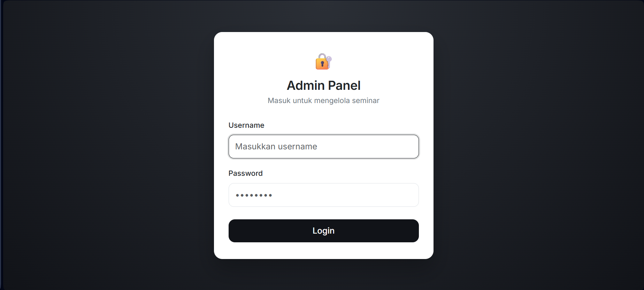Click the dark background below the login card

pos(323,275)
